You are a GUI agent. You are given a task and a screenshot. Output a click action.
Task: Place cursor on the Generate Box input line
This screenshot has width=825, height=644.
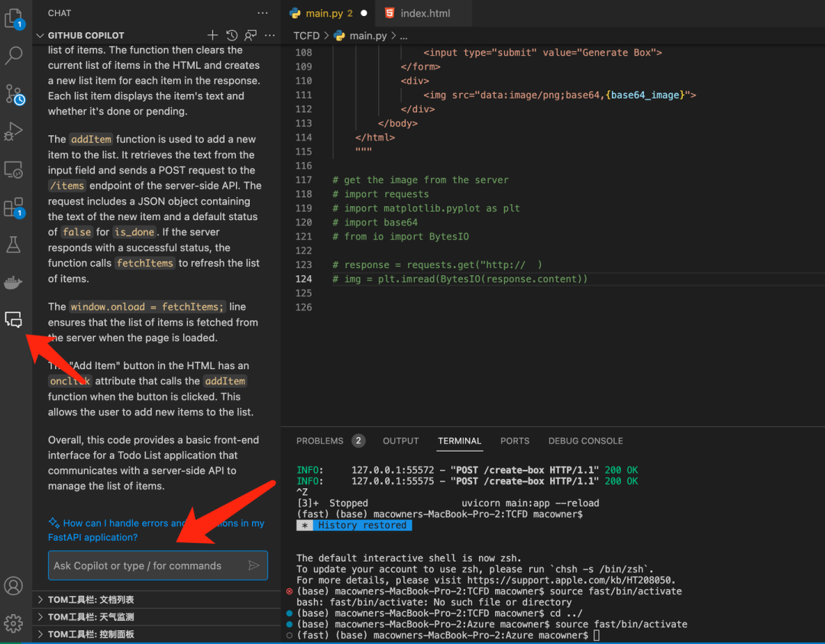coord(542,53)
